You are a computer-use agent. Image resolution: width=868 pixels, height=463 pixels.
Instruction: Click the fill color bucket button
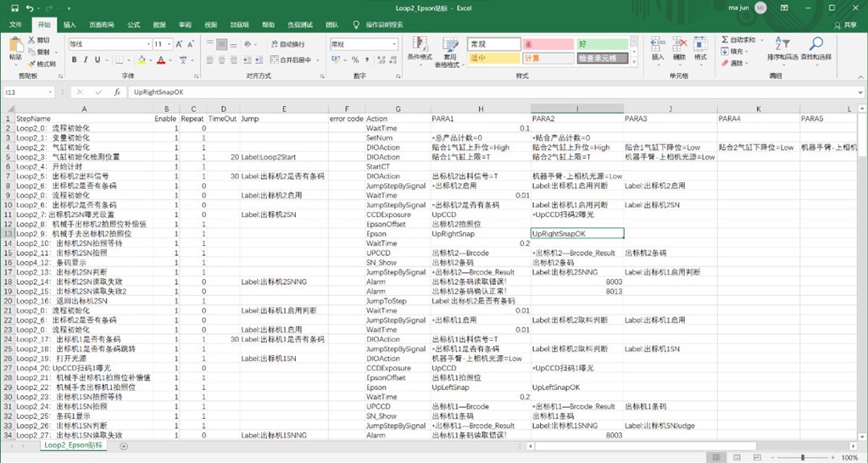[142, 60]
